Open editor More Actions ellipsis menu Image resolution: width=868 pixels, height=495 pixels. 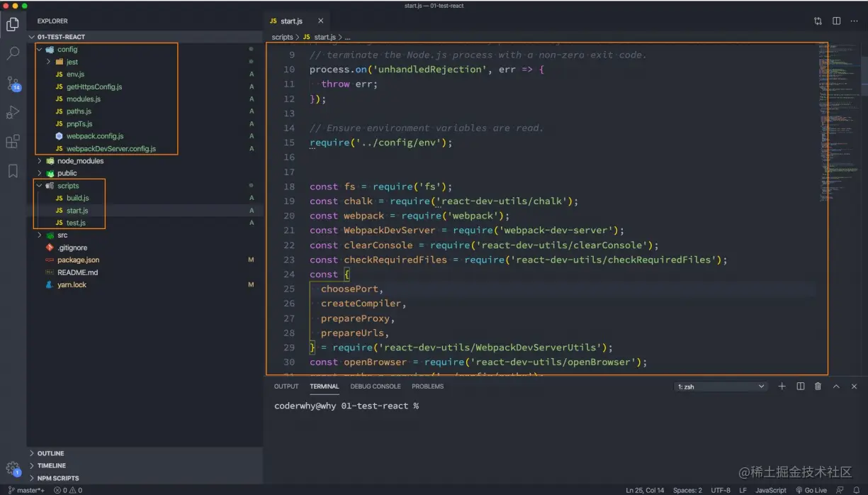[854, 21]
